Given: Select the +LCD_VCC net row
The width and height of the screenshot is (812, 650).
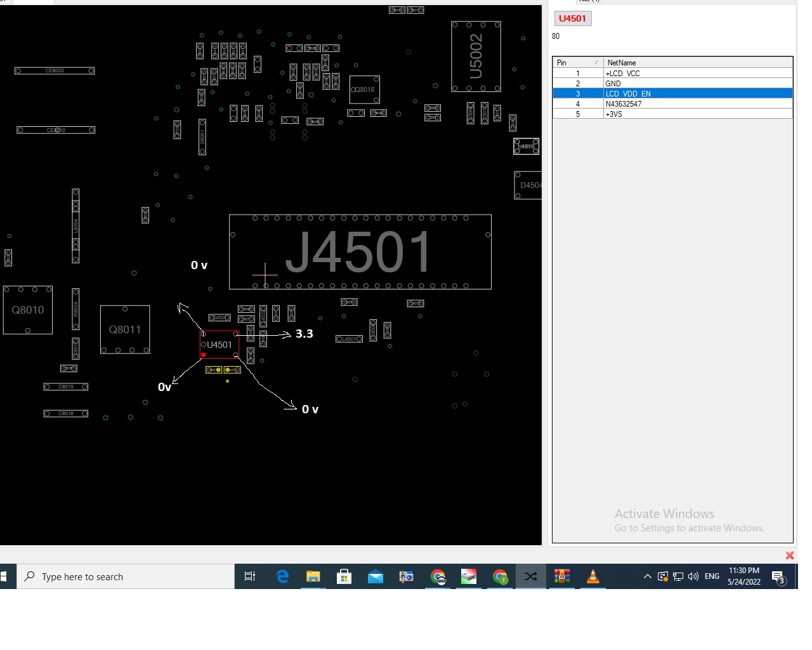Looking at the screenshot, I should [672, 73].
